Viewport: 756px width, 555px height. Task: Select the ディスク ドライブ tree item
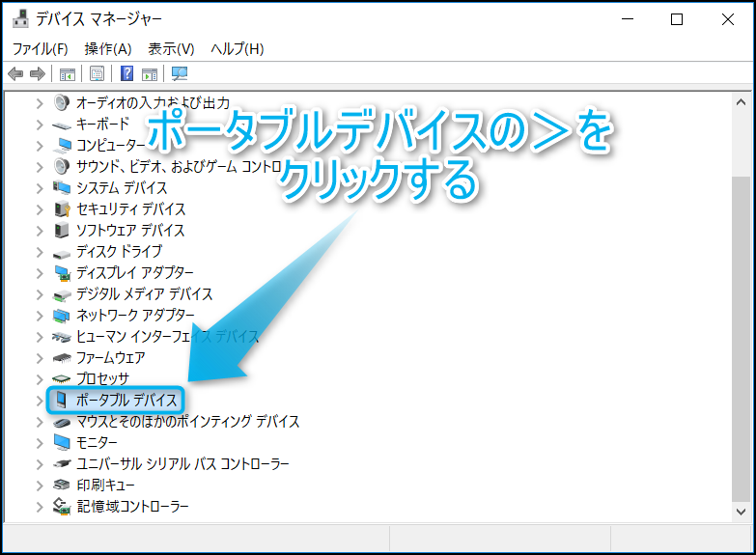click(119, 252)
